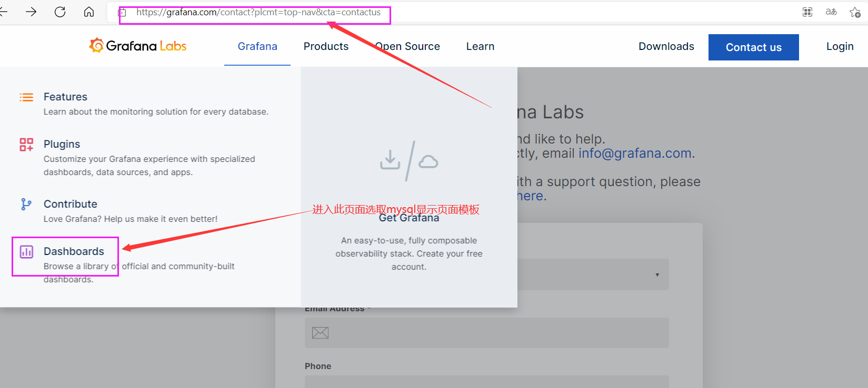Click 'An easy-to-use, fully composable' description

409,253
